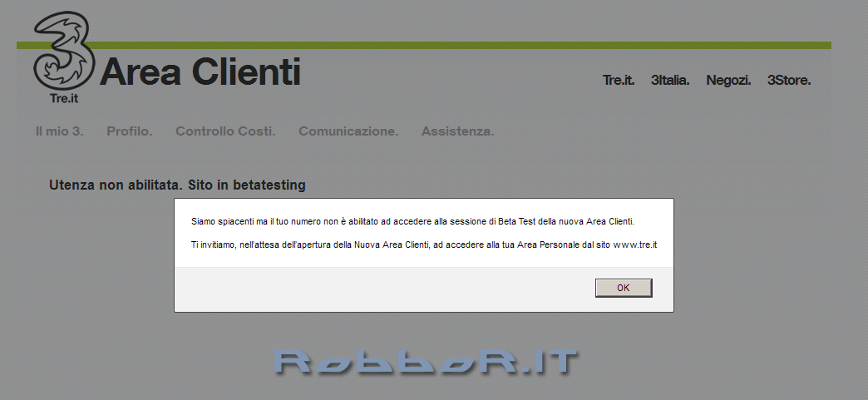Click the 'Siamo spiacenti' message line
This screenshot has width=868, height=400.
pyautogui.click(x=412, y=221)
